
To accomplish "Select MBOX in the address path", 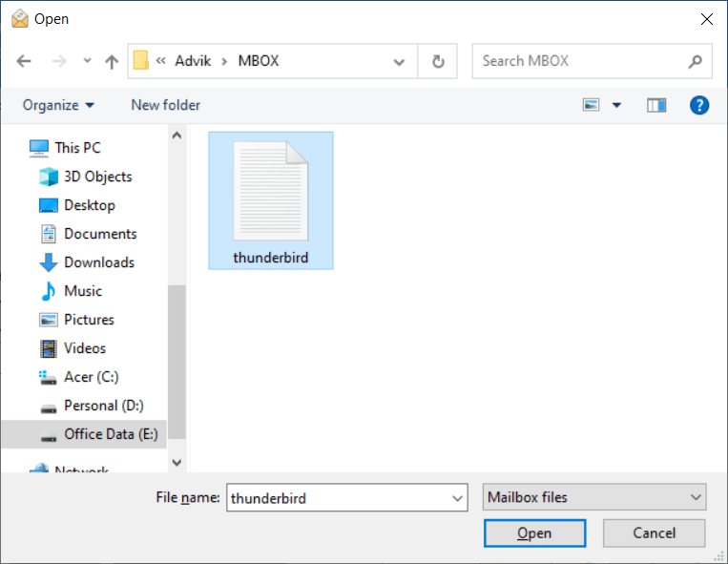I will coord(259,61).
